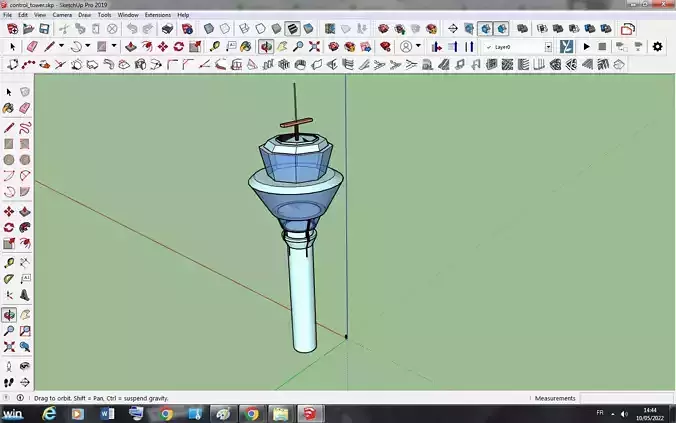Open a file with the Open folder icon
This screenshot has height=423, width=676.
pos(28,29)
